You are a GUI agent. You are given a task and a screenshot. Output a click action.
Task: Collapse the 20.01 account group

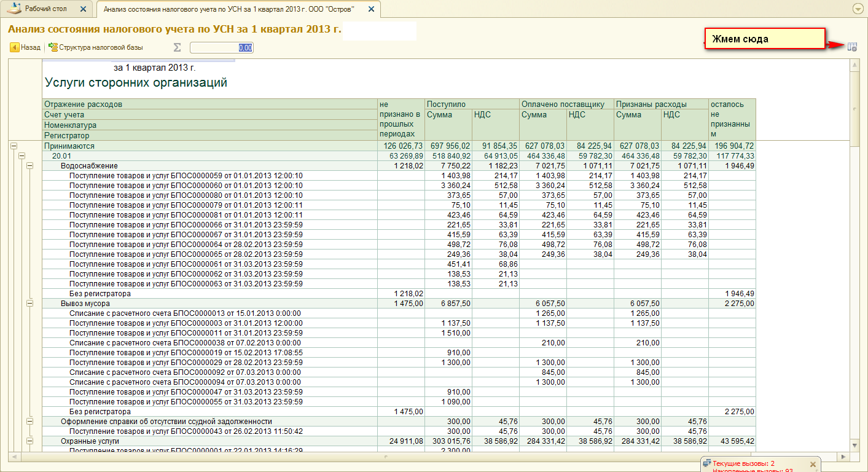[x=21, y=156]
